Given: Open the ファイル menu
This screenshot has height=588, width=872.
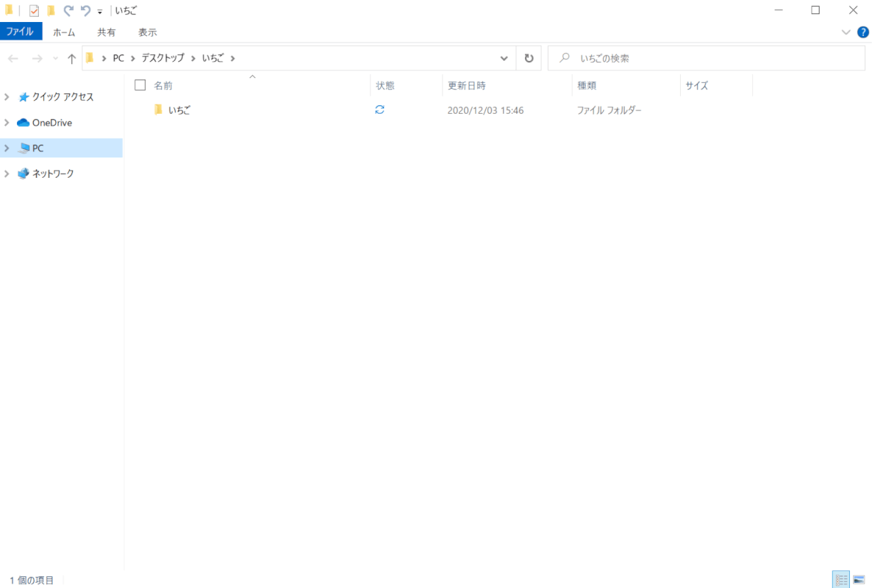Looking at the screenshot, I should point(21,32).
